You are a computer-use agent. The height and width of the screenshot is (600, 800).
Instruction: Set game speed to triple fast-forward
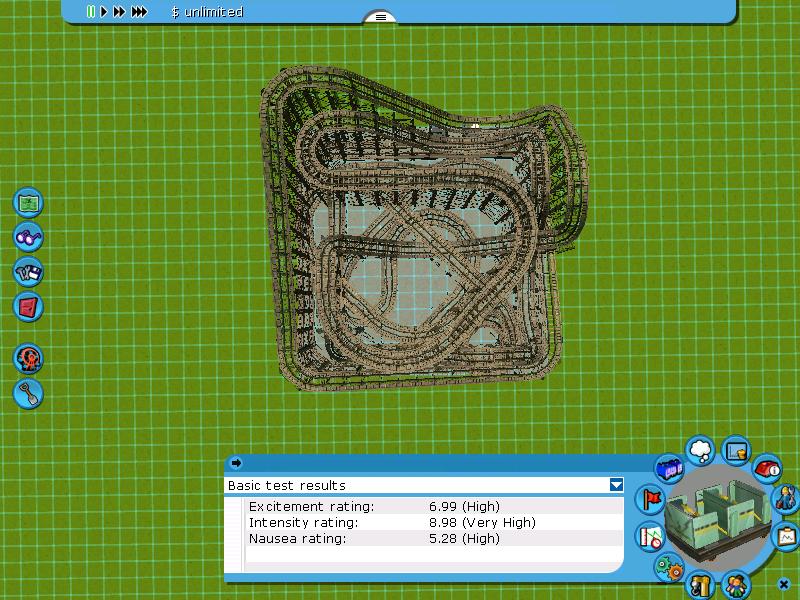click(x=139, y=11)
